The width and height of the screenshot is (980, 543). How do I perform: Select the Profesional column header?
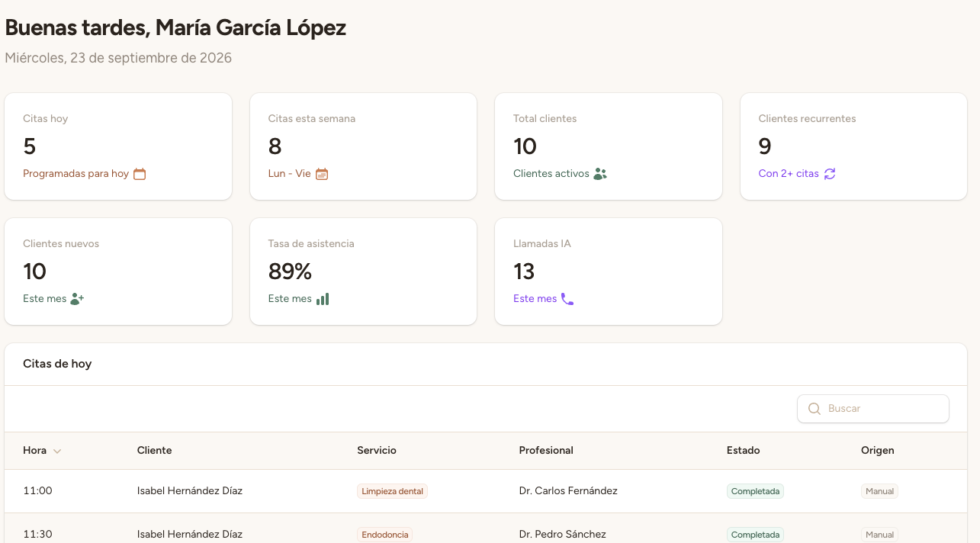(x=546, y=451)
